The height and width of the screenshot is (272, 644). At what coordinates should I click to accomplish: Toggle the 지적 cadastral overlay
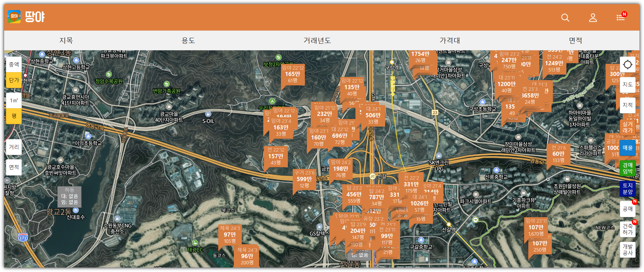click(x=628, y=105)
